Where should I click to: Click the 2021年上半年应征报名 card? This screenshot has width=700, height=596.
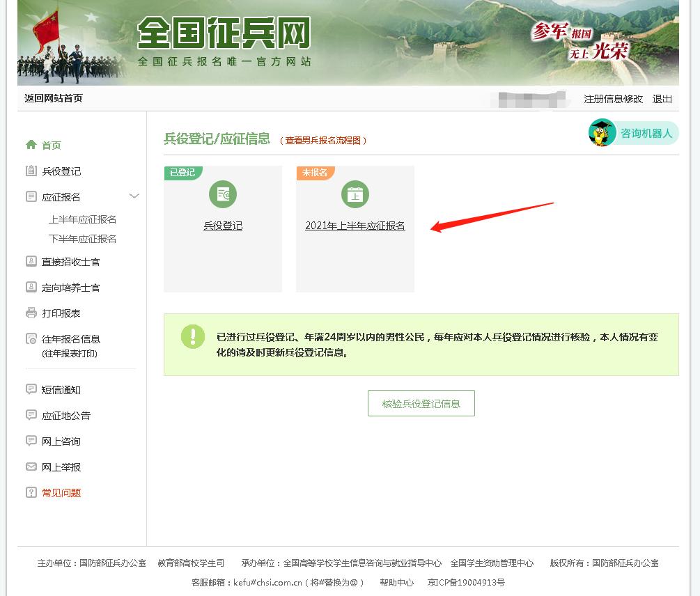point(355,225)
